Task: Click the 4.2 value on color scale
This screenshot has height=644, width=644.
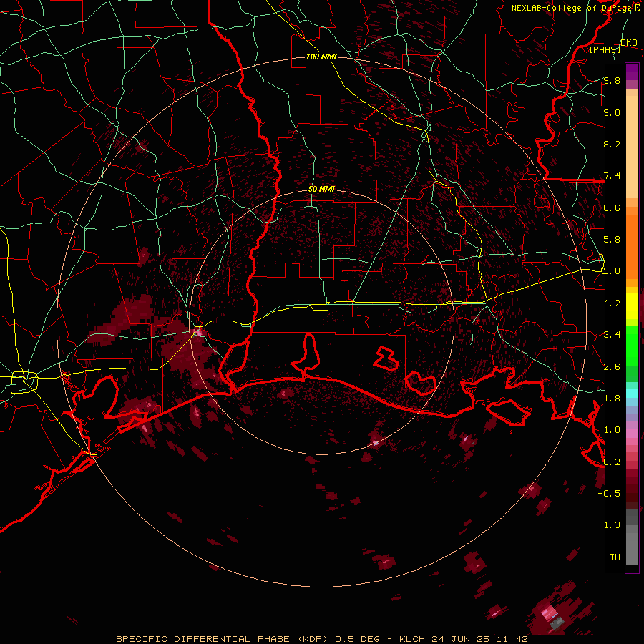Action: (612, 303)
